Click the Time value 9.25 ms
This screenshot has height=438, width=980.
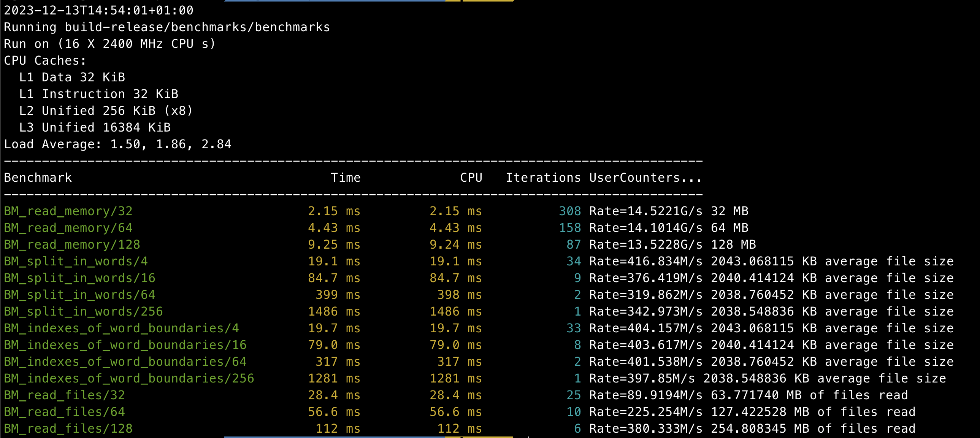pyautogui.click(x=334, y=245)
